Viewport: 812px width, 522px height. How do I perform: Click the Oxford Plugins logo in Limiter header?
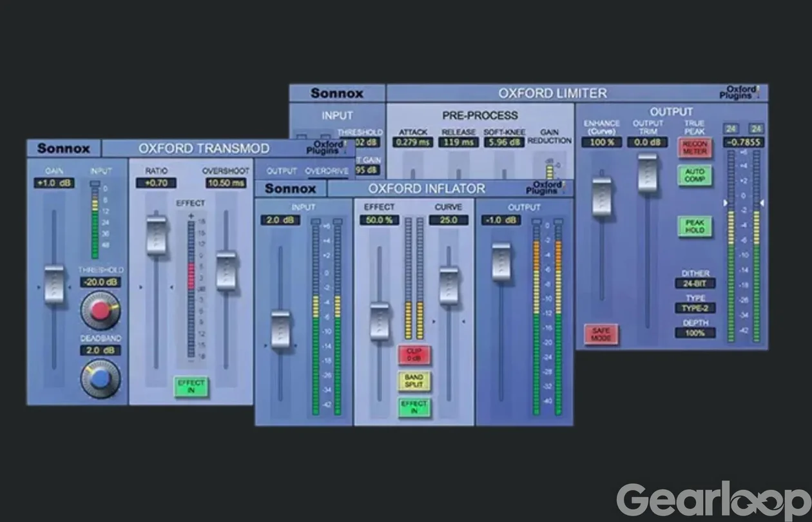tap(739, 92)
